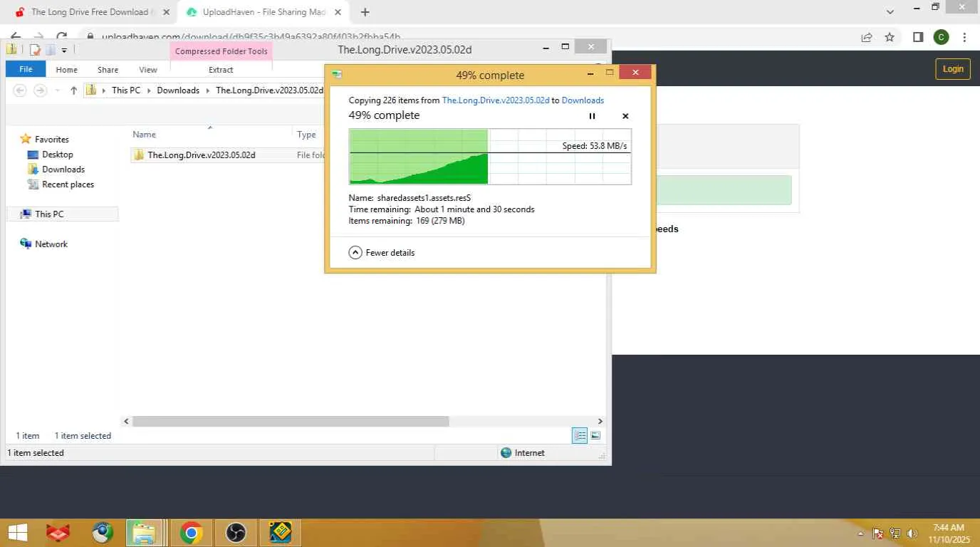This screenshot has width=980, height=547.
Task: Toggle the Chrome side panel
Action: (918, 37)
